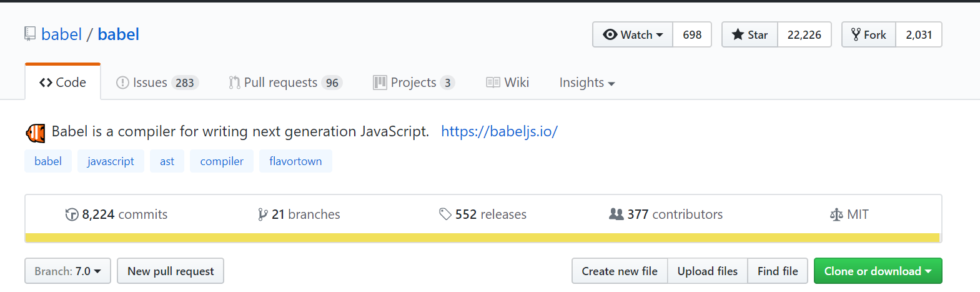
Task: Click Upload files button
Action: pyautogui.click(x=708, y=271)
